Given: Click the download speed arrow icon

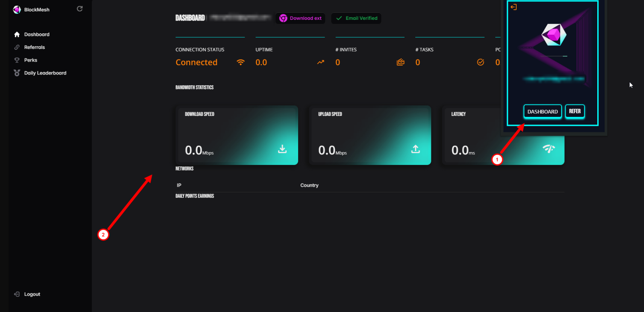Looking at the screenshot, I should point(283,149).
